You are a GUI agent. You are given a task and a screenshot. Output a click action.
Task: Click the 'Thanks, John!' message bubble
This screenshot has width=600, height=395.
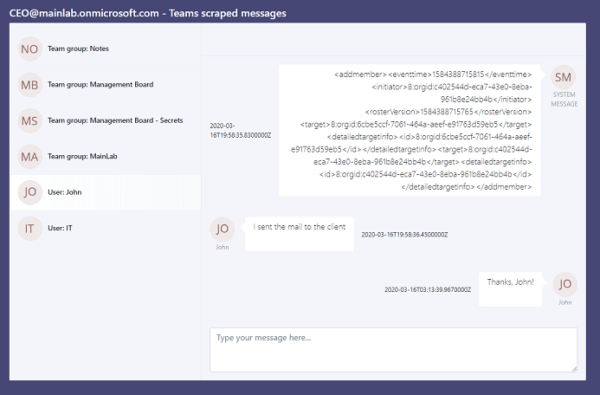(x=510, y=289)
